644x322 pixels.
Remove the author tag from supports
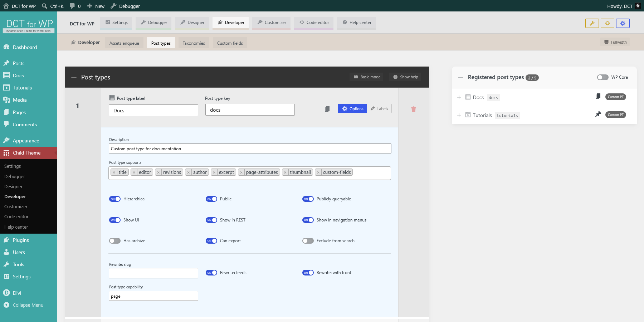pyautogui.click(x=189, y=172)
